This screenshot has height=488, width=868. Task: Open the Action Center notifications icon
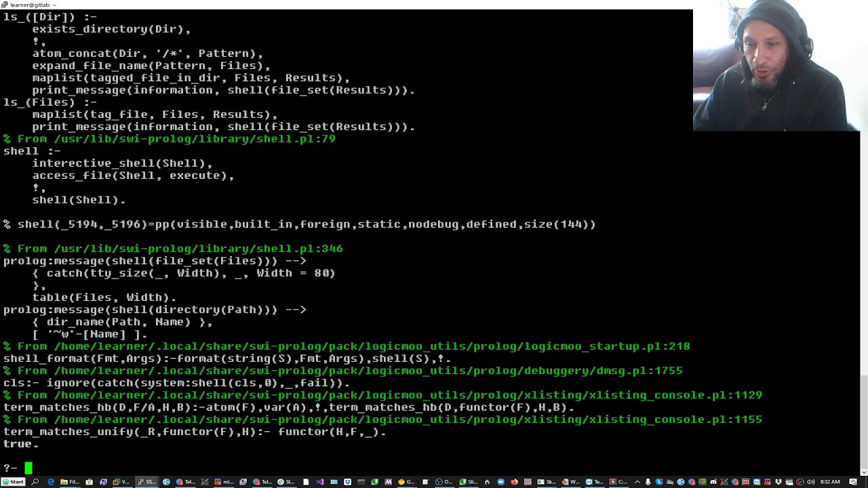point(853,482)
